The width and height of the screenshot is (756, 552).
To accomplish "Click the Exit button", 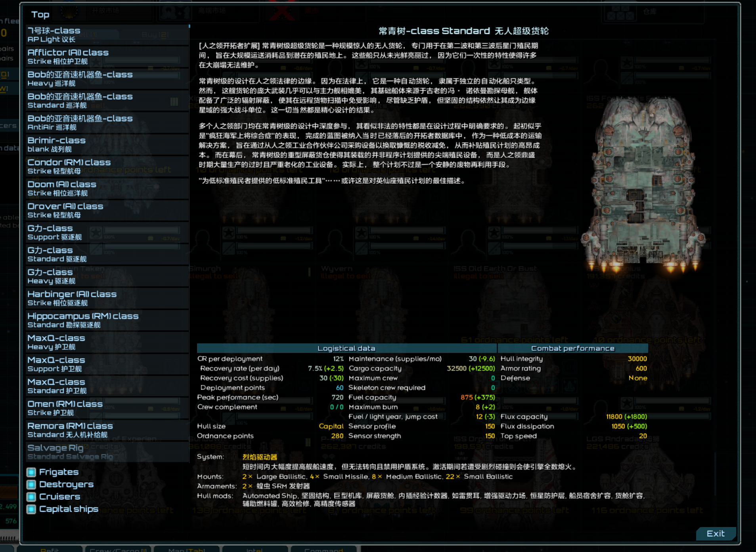I will 716,533.
